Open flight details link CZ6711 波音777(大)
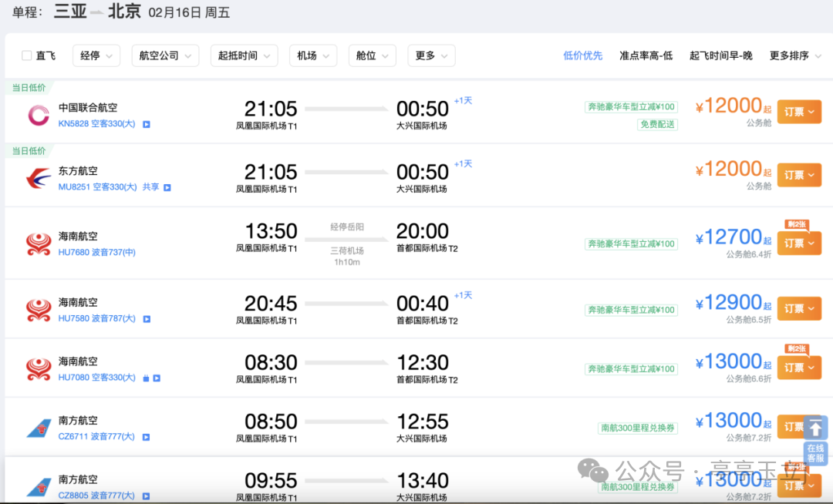Screen dimensions: 833x504 [96, 436]
